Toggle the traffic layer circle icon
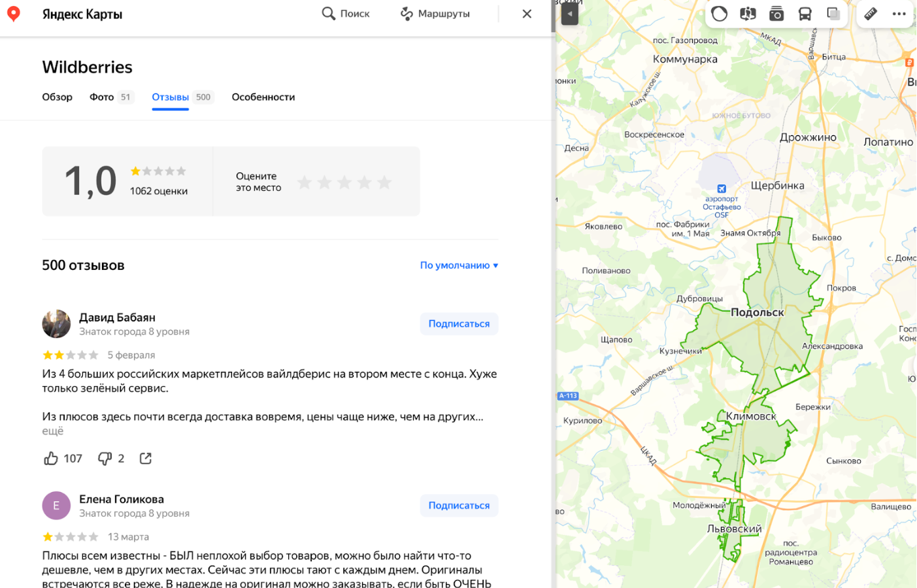The height and width of the screenshot is (588, 917). pyautogui.click(x=719, y=14)
